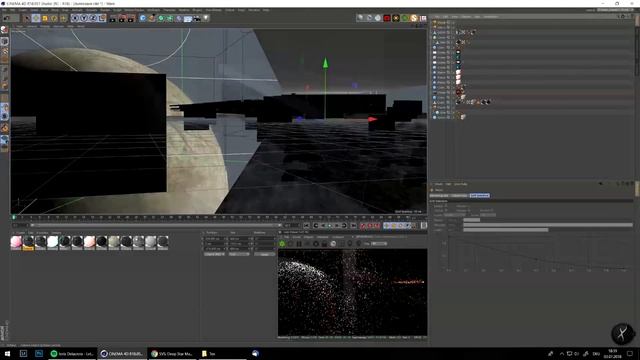The width and height of the screenshot is (640, 360).
Task: Adjust the short top slider in Attribute Manager
Action: (x=471, y=220)
